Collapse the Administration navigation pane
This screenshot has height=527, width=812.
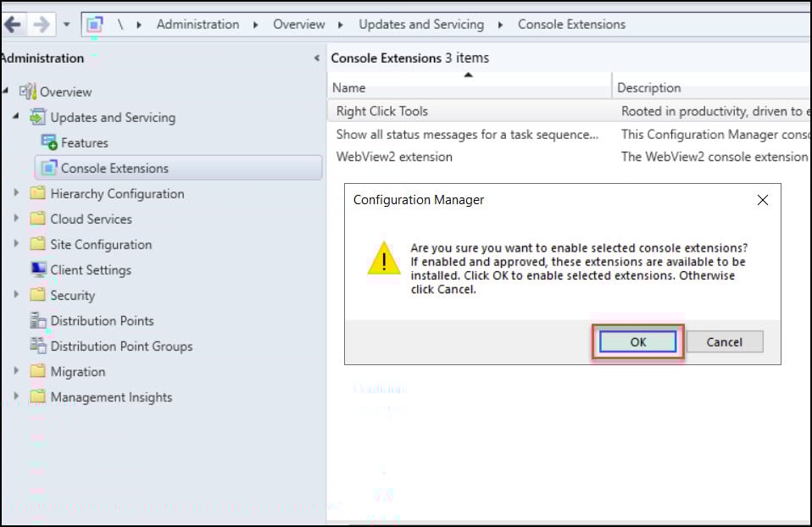(x=317, y=58)
